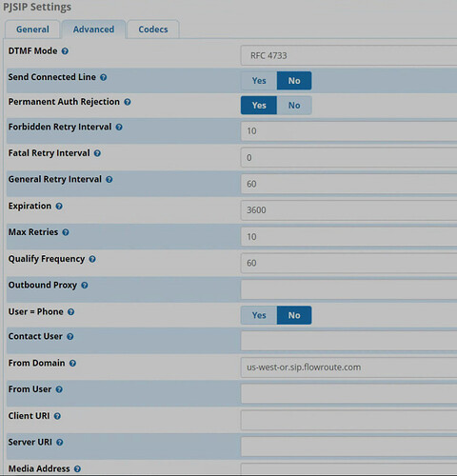Enable User = Phone with Yes
The height and width of the screenshot is (476, 457).
click(x=259, y=315)
